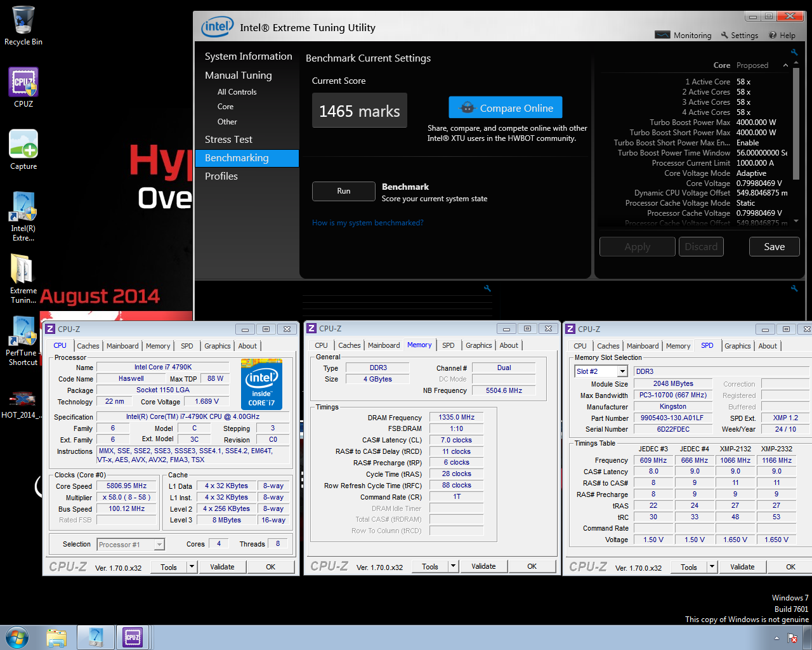This screenshot has width=812, height=650.
Task: Open the PerfTune Shortcut desktop icon
Action: (23, 341)
